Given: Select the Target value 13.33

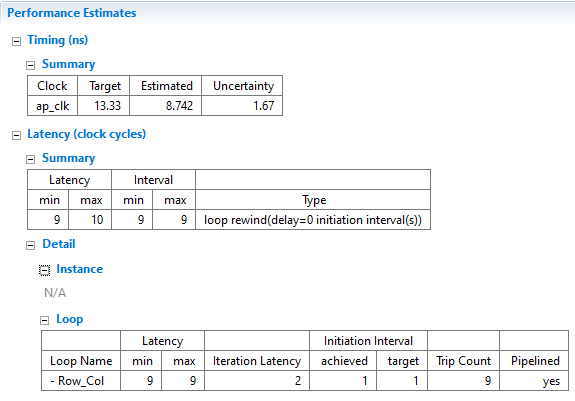Looking at the screenshot, I should click(x=104, y=106).
